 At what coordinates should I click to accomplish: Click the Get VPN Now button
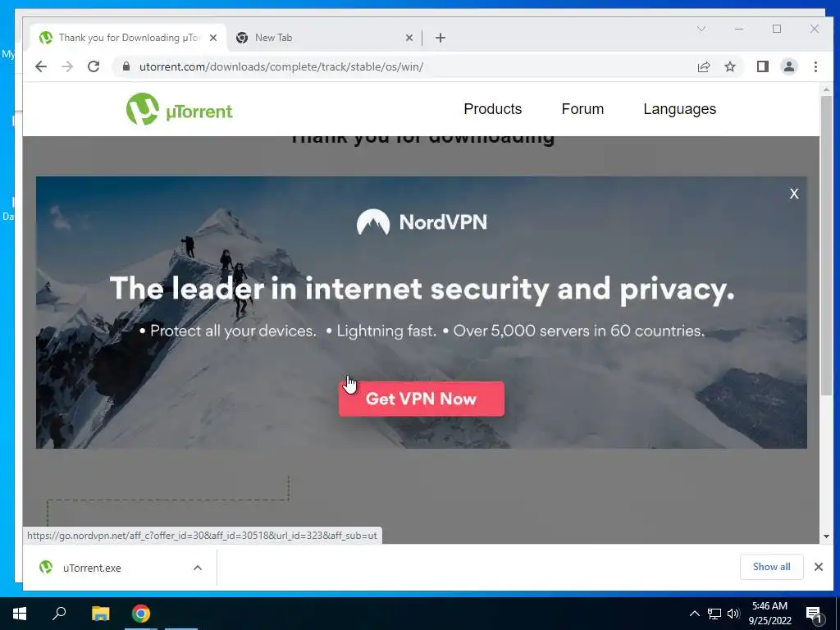pos(421,399)
